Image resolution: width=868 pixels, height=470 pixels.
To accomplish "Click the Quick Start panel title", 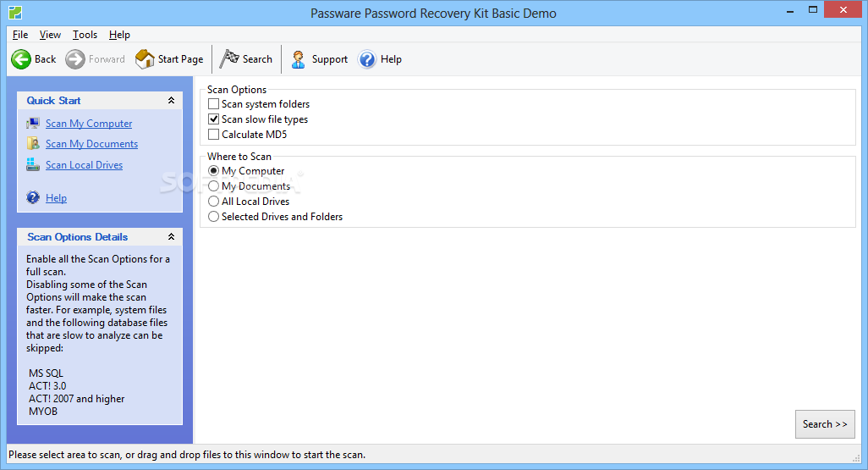I will (53, 100).
